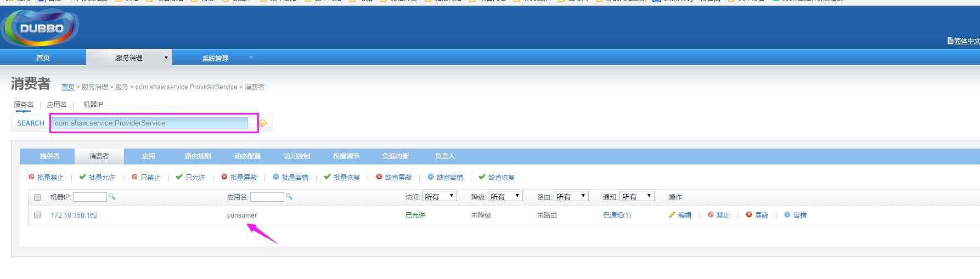Click the pencil icon in the consumer row
Screen dimensions: 980x279
click(x=672, y=215)
